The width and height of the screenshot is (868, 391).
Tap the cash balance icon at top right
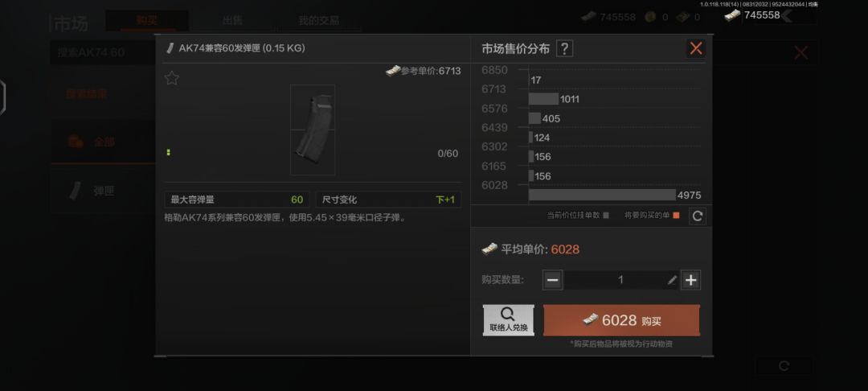pos(732,15)
